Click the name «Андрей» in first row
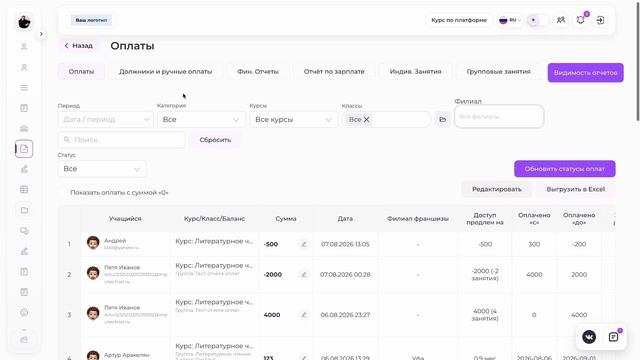The width and height of the screenshot is (640, 360). click(115, 240)
